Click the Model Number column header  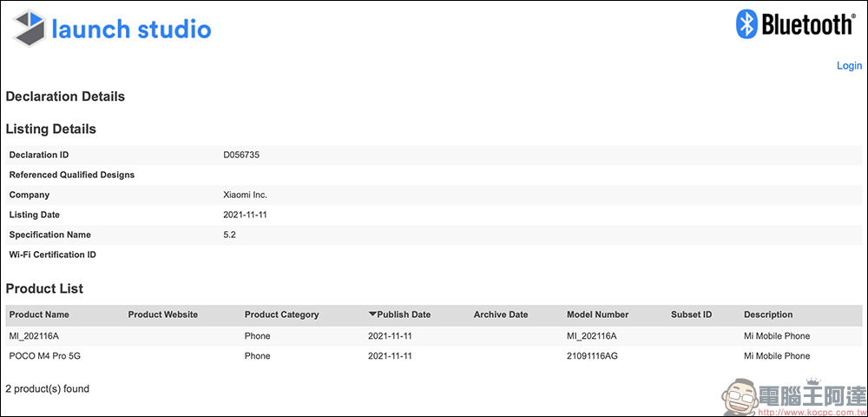coord(598,314)
